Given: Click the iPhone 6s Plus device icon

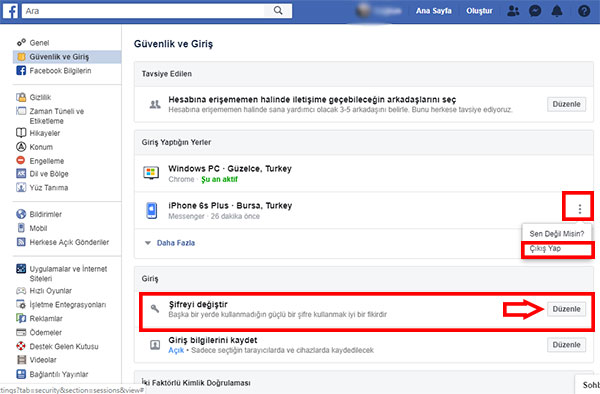Looking at the screenshot, I should coord(152,210).
